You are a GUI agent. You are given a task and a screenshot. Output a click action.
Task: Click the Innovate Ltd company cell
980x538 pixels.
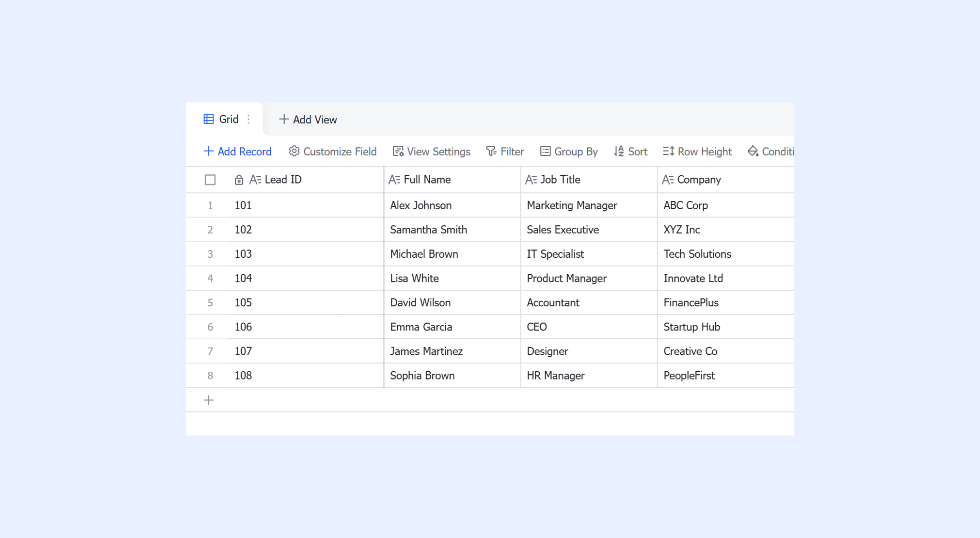726,278
